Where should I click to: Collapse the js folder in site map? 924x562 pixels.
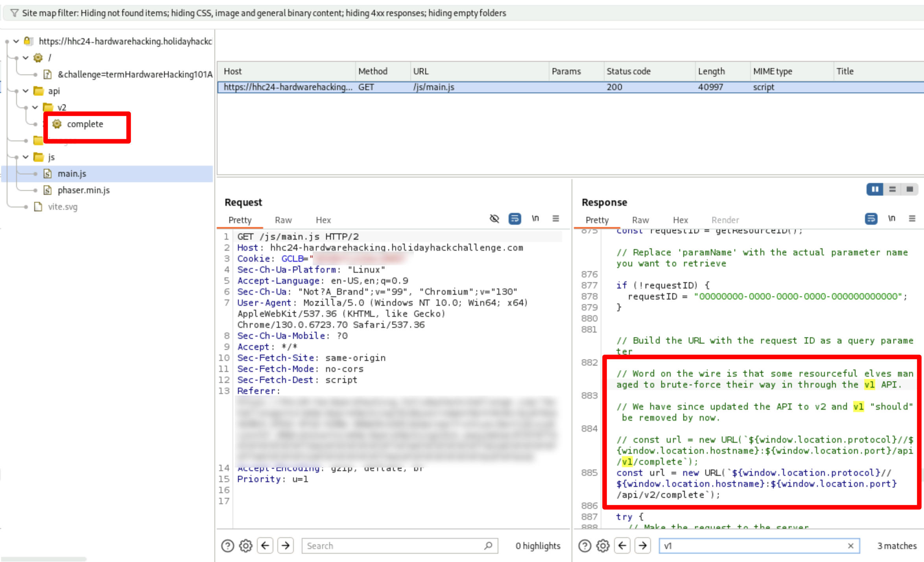[26, 157]
